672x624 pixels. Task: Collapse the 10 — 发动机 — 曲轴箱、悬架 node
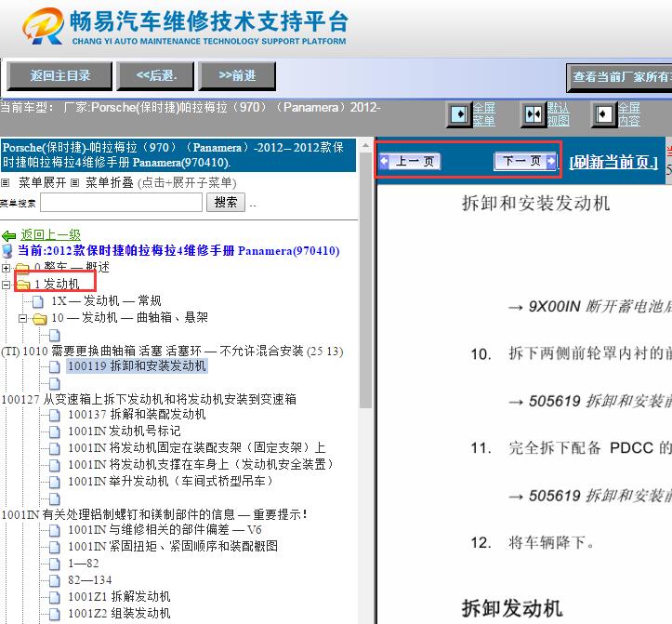tap(22, 319)
